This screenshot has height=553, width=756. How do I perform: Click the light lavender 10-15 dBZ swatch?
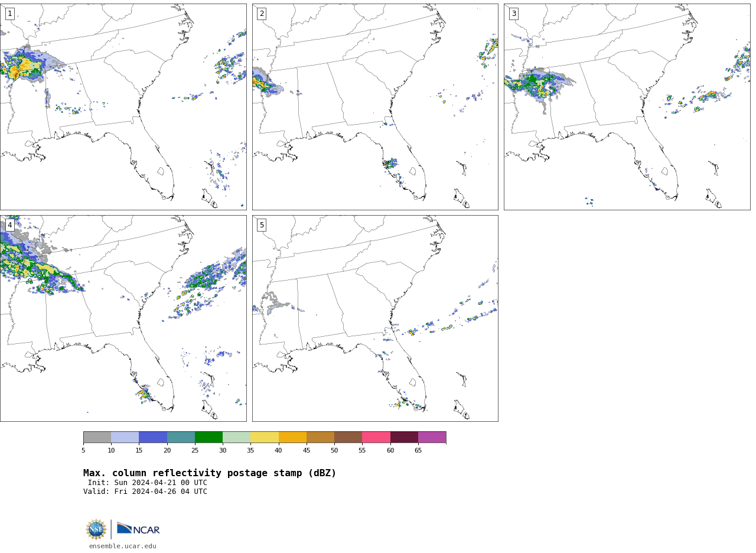[125, 437]
